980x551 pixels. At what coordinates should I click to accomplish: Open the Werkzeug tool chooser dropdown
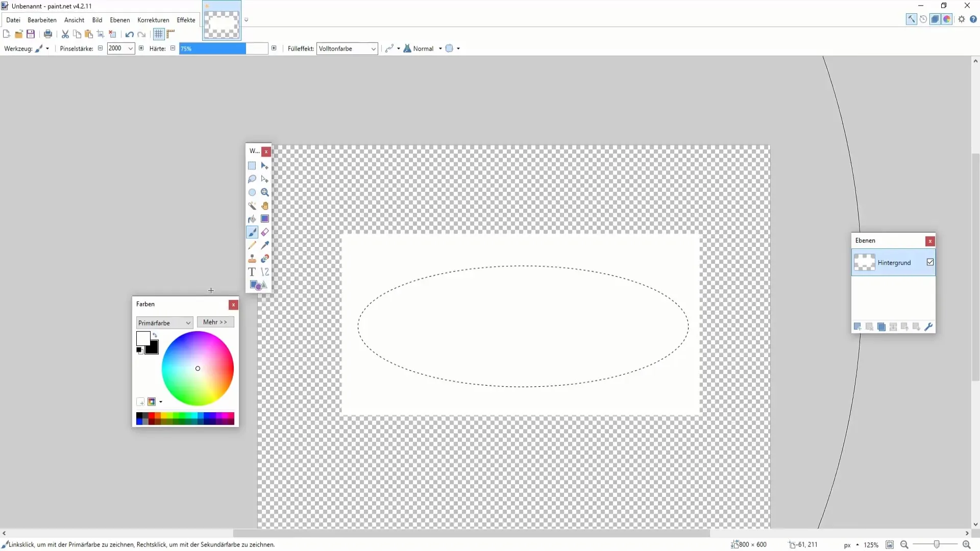tap(42, 48)
